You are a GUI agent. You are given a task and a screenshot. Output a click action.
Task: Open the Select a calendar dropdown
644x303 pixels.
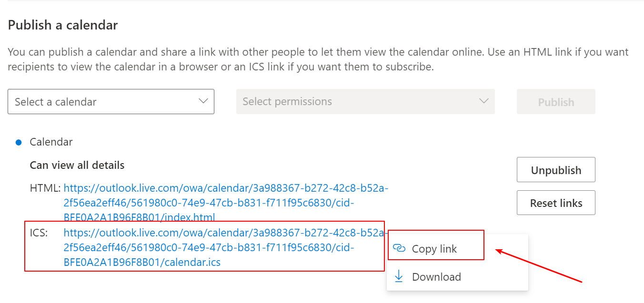click(111, 101)
